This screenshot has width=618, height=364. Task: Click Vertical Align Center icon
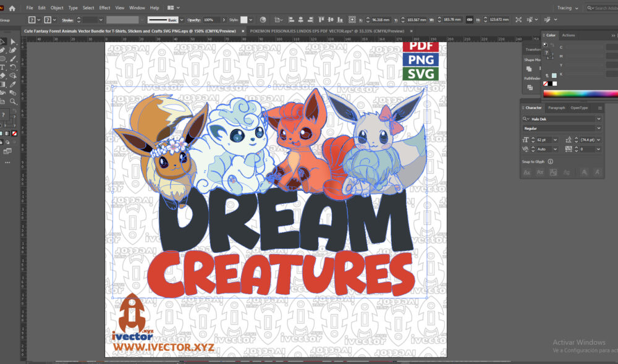[330, 20]
